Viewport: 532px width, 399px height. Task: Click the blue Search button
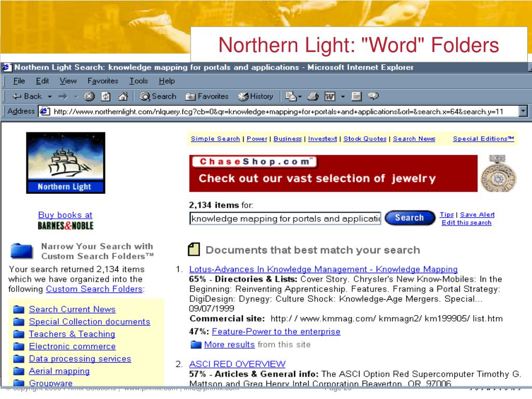pos(409,218)
